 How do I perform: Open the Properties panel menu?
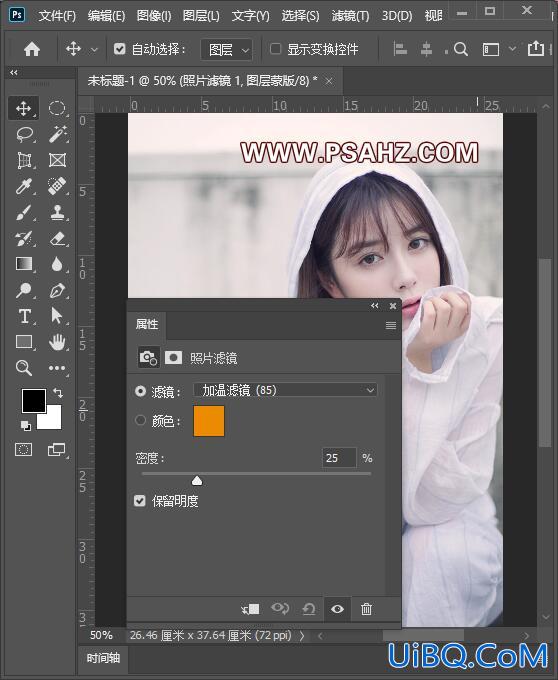pyautogui.click(x=391, y=325)
